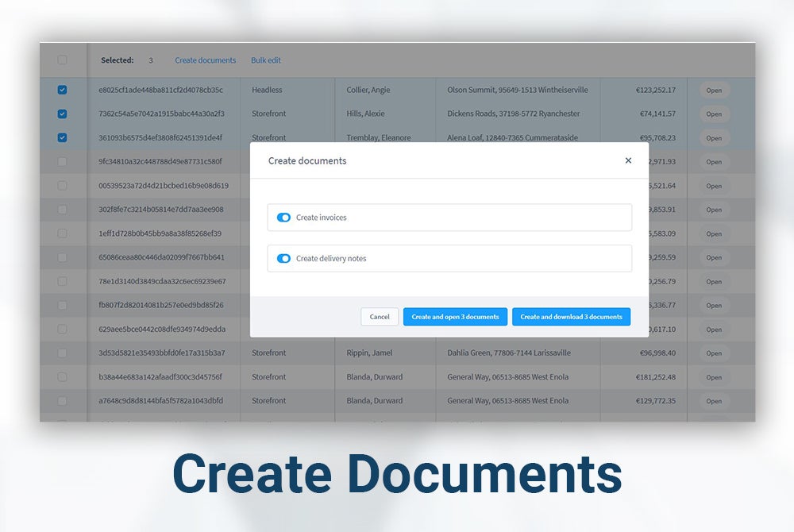Click Open status for €129,772.35 order
This screenshot has width=794, height=532.
coord(714,401)
